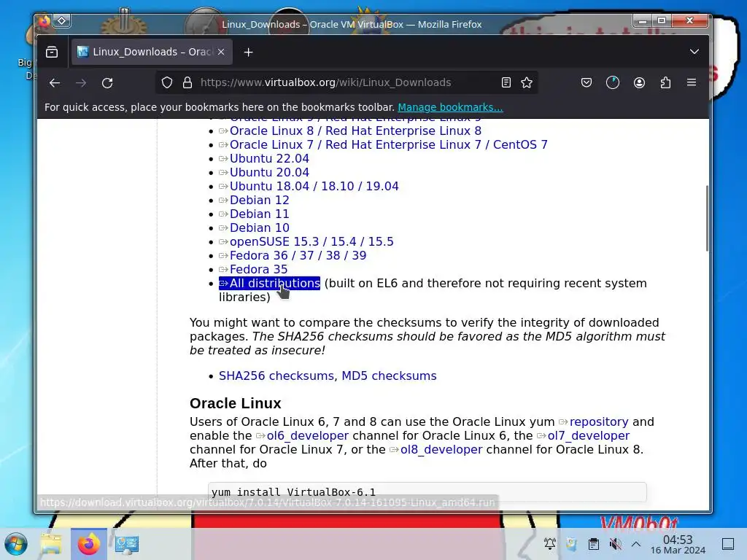747x560 pixels.
Task: Open the system settings taskbar icon
Action: click(x=127, y=544)
